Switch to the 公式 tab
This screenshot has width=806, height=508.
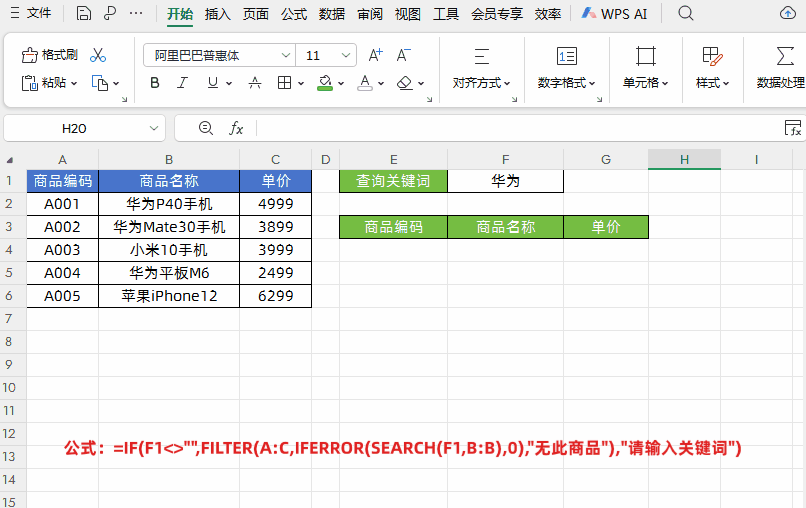(294, 14)
